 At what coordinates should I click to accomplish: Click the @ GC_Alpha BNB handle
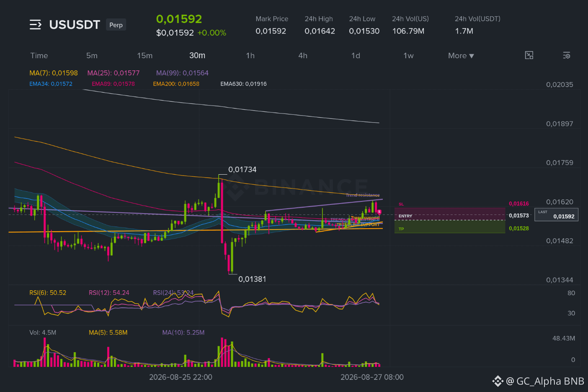[545, 381]
